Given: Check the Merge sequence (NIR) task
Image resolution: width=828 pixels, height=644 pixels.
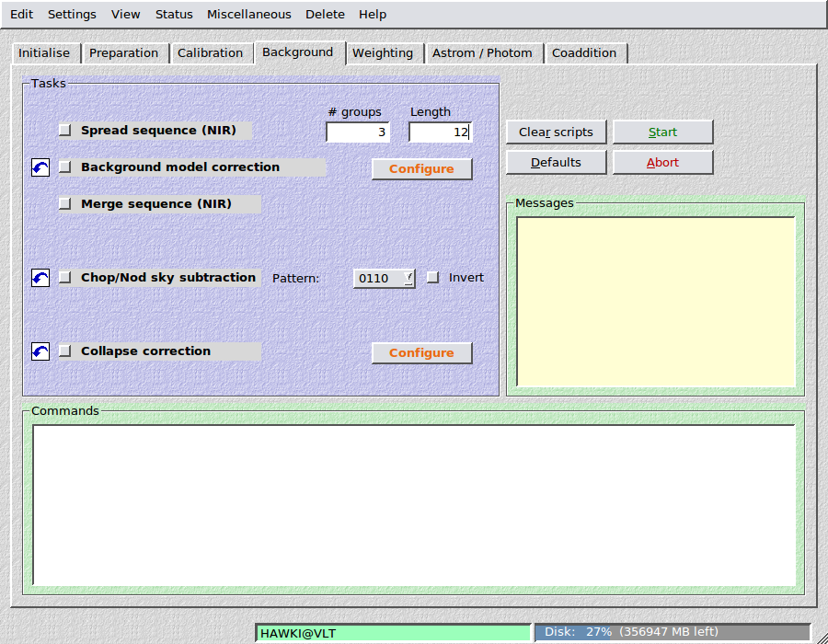Looking at the screenshot, I should (x=65, y=204).
